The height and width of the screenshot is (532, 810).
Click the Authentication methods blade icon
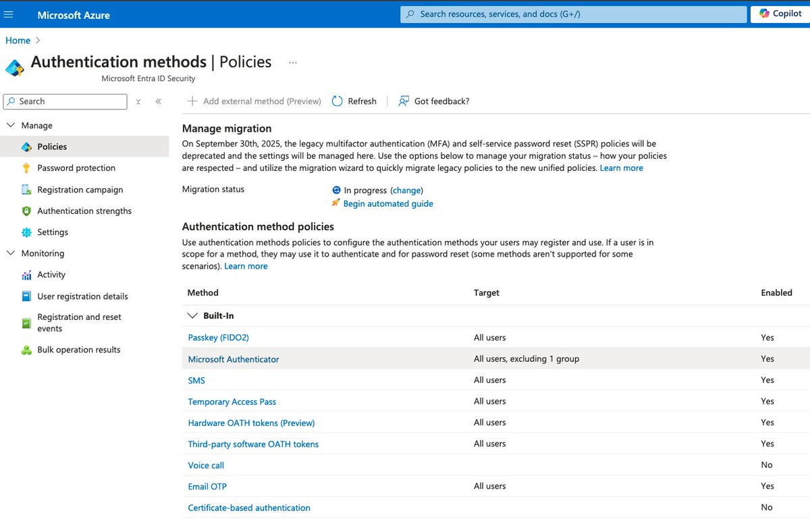(x=15, y=68)
